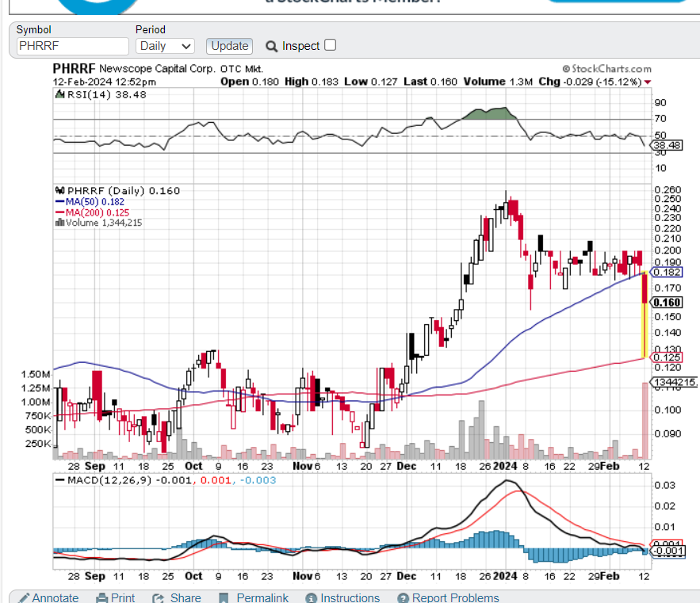The width and height of the screenshot is (700, 603).
Task: Click the MACD(12,26,9) indicator label
Action: click(x=109, y=480)
